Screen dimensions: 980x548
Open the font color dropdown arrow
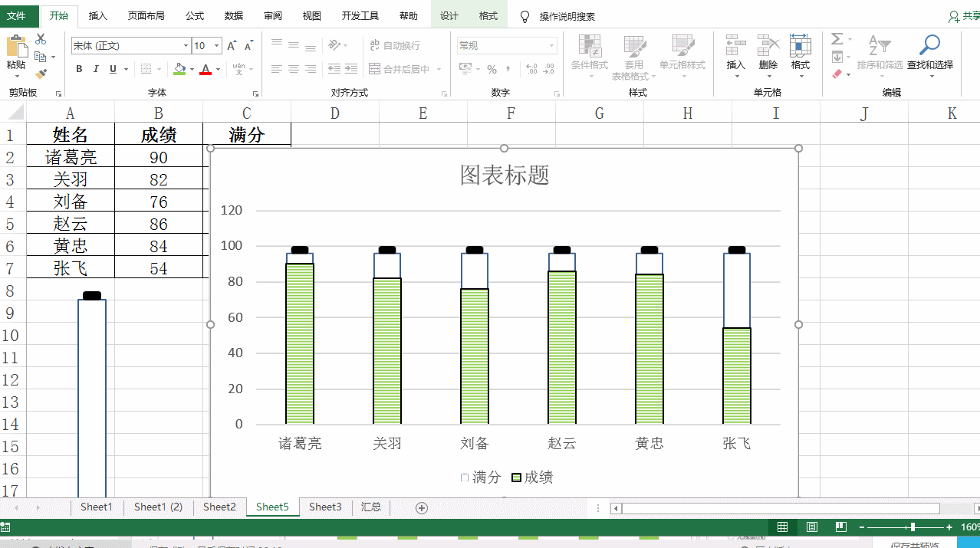click(216, 71)
